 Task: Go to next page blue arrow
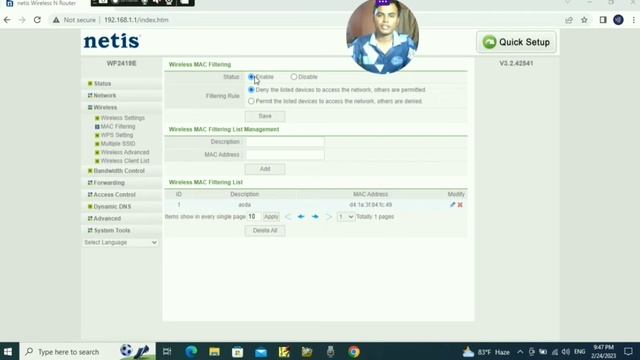click(x=315, y=217)
